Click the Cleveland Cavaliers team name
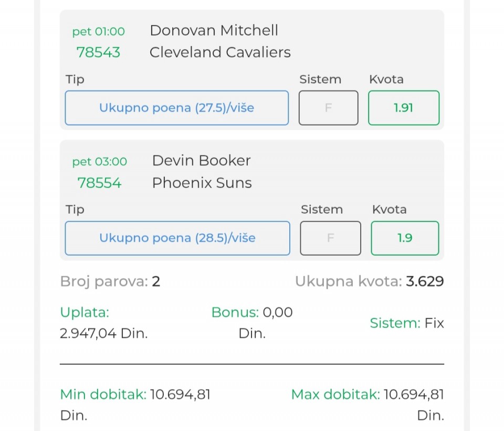 (x=220, y=52)
